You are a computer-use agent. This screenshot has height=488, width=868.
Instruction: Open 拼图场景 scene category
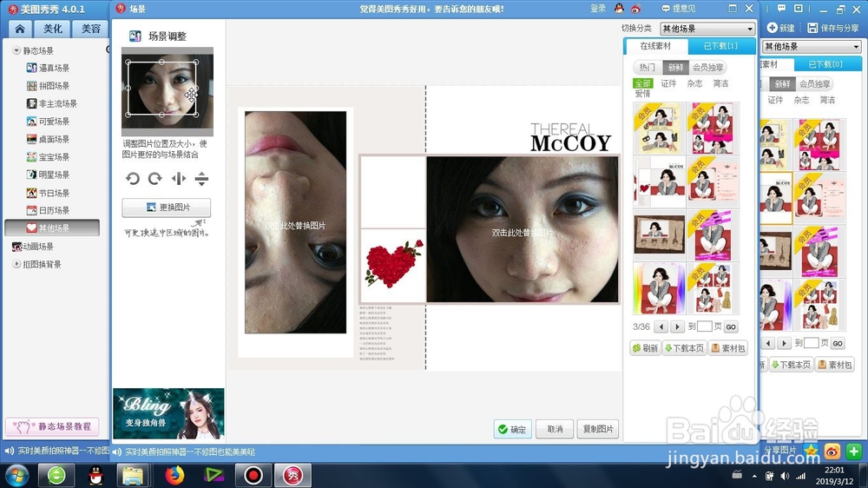pos(48,86)
